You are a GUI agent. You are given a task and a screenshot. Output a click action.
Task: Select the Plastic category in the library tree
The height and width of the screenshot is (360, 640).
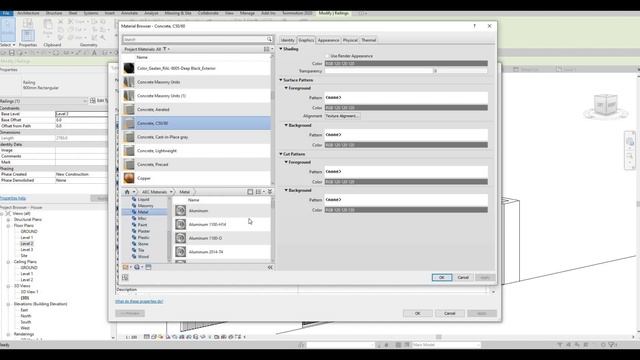pos(143,237)
